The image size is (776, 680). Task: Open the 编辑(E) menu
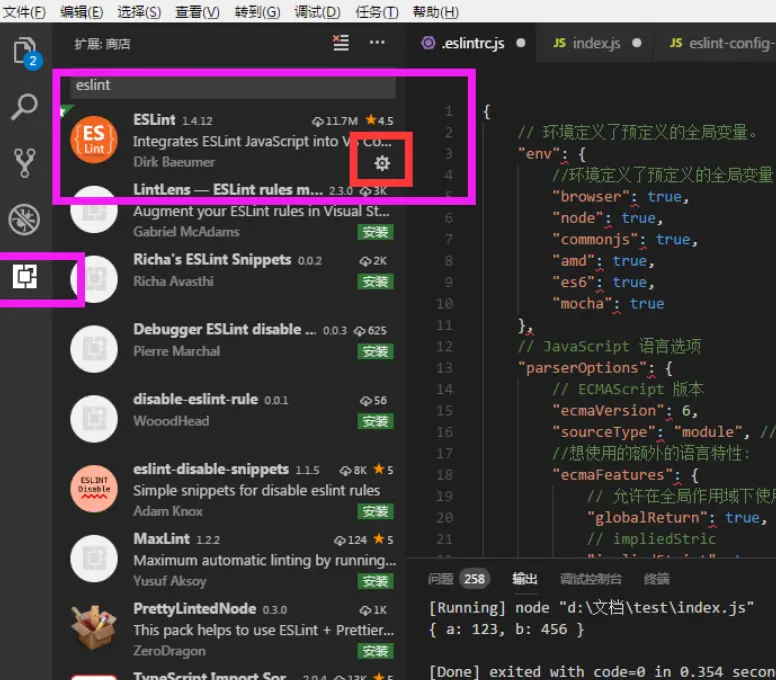point(82,11)
